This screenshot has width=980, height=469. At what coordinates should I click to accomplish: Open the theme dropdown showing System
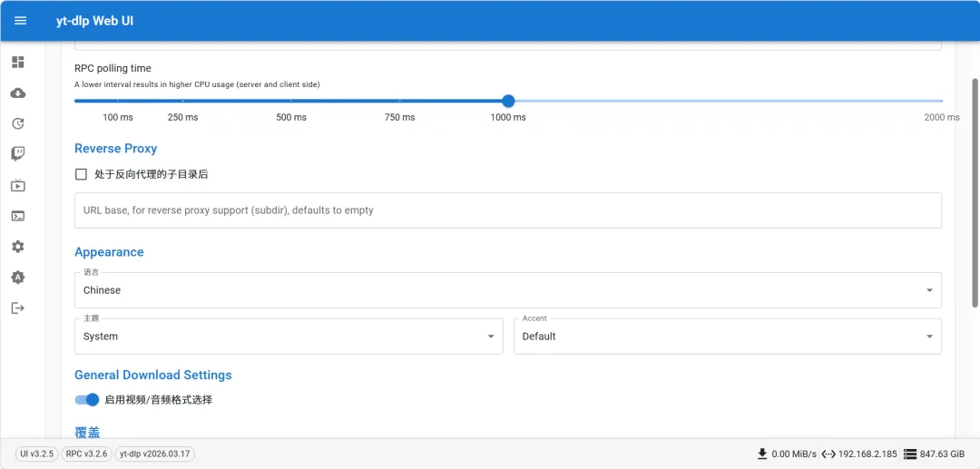(x=289, y=337)
